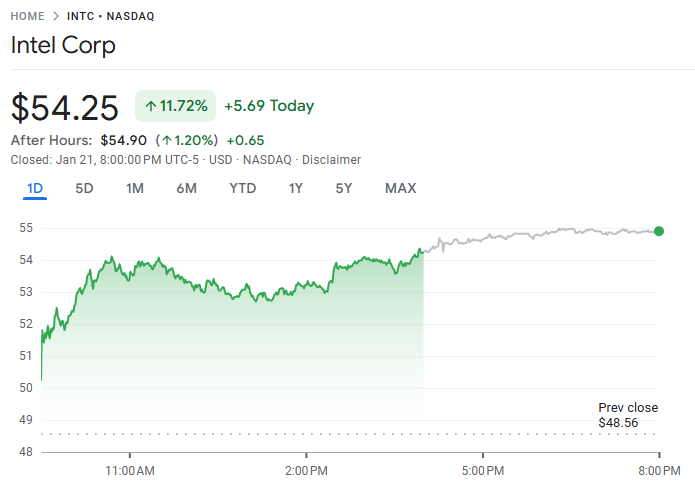Click the Disclaimer link
Screen dimensions: 695x490
click(331, 160)
